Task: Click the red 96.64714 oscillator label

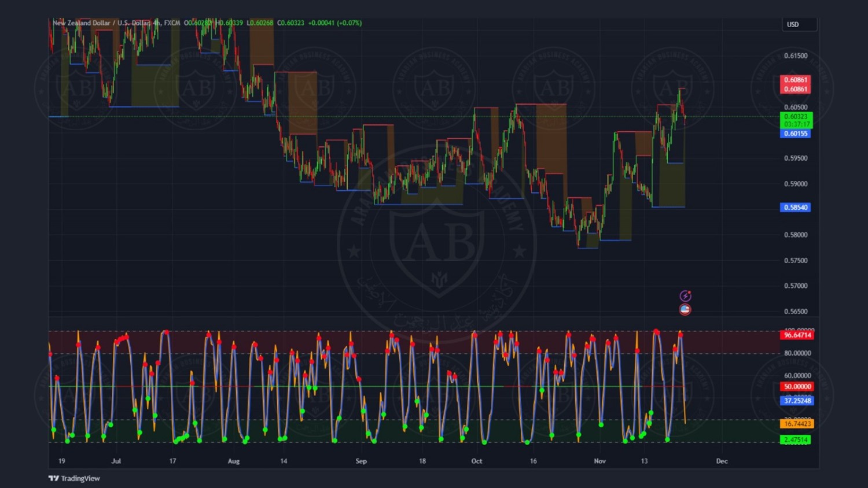Action: [797, 335]
